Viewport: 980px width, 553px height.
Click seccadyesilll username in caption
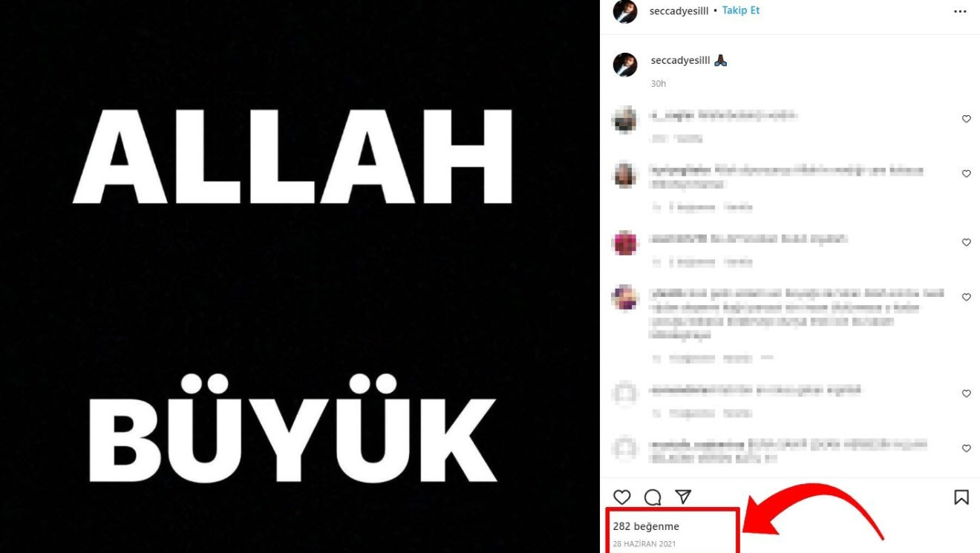(680, 61)
